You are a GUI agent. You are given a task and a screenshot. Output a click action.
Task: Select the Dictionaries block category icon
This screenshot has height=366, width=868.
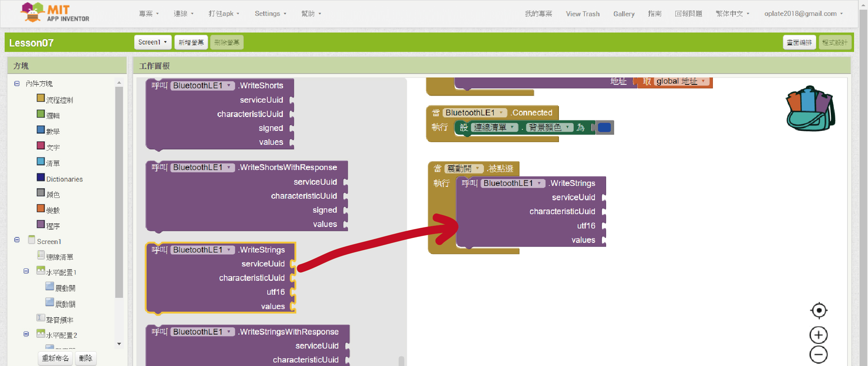(41, 177)
